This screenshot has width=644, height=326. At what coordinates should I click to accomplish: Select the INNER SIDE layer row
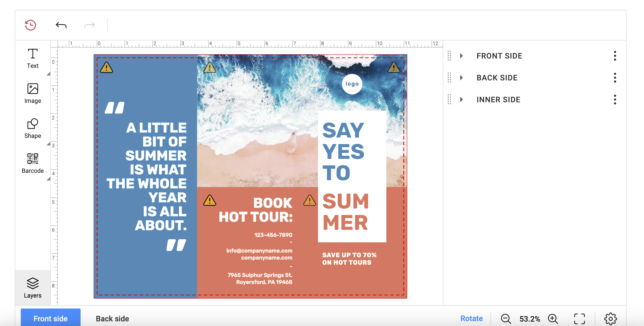pyautogui.click(x=534, y=100)
